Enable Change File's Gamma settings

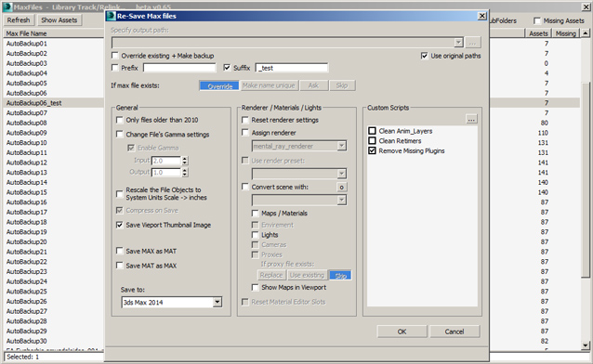[120, 135]
